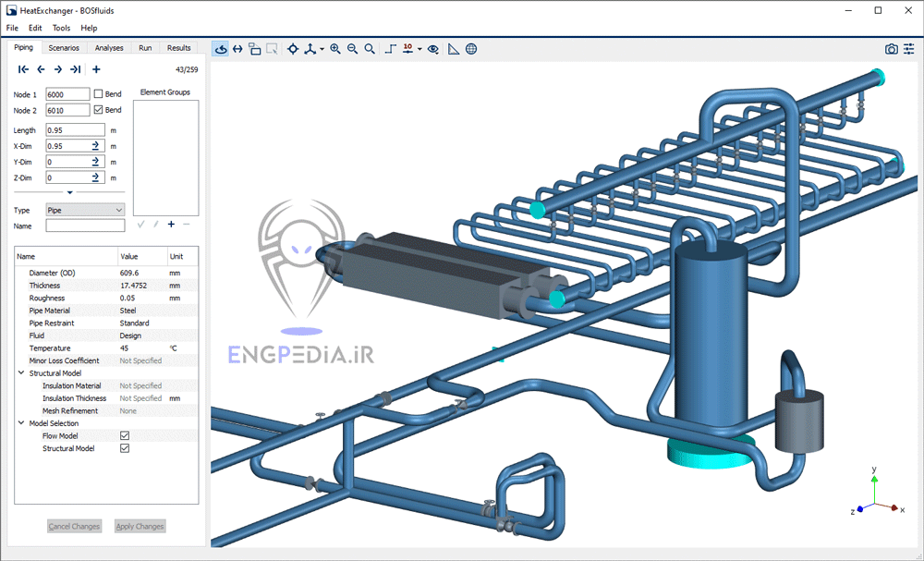Click the zoom in magnifier icon
This screenshot has height=561, width=924.
pos(335,49)
